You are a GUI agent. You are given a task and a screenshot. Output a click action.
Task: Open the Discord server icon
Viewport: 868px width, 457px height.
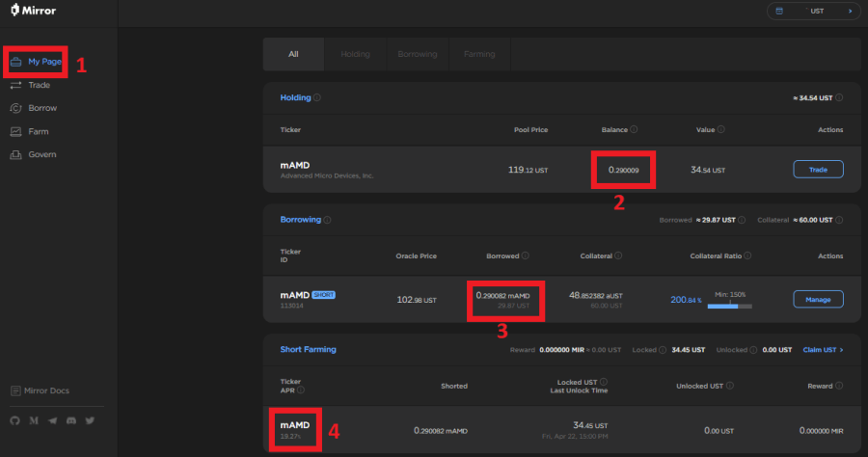(x=71, y=420)
